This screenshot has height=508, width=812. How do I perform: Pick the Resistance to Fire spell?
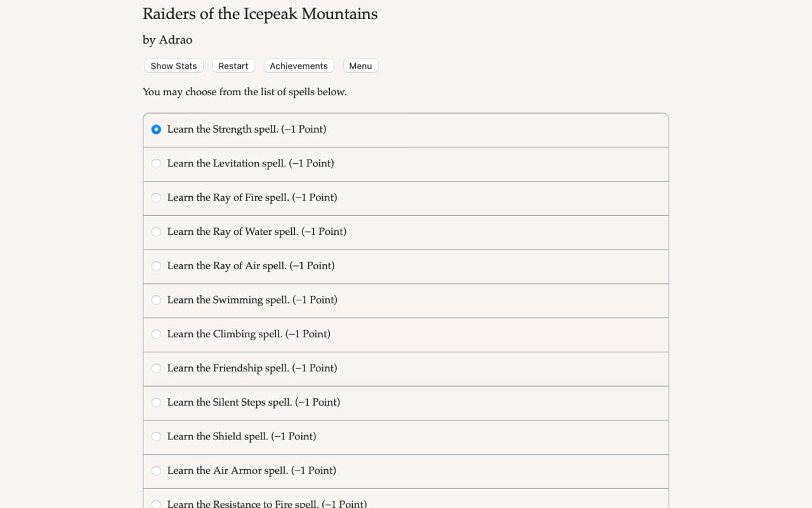click(156, 504)
